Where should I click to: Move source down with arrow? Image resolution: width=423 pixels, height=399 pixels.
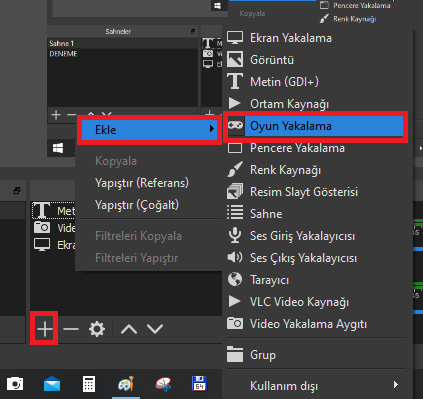(155, 329)
